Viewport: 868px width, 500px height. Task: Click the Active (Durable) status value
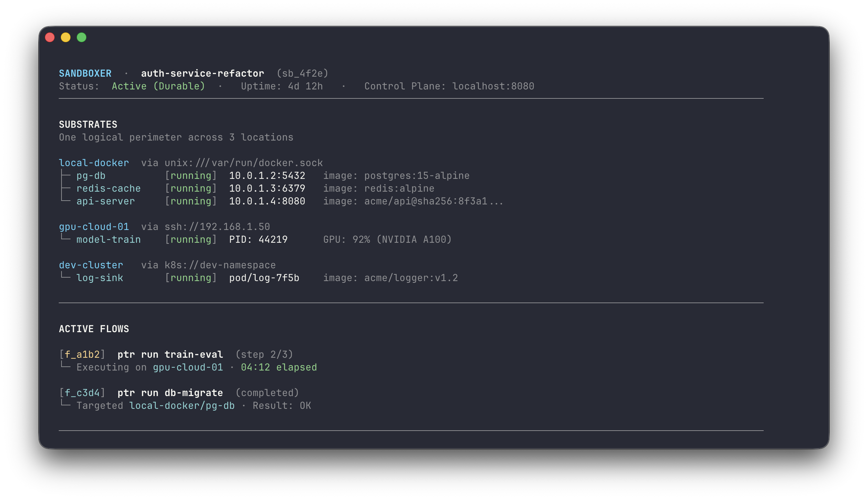coord(158,86)
